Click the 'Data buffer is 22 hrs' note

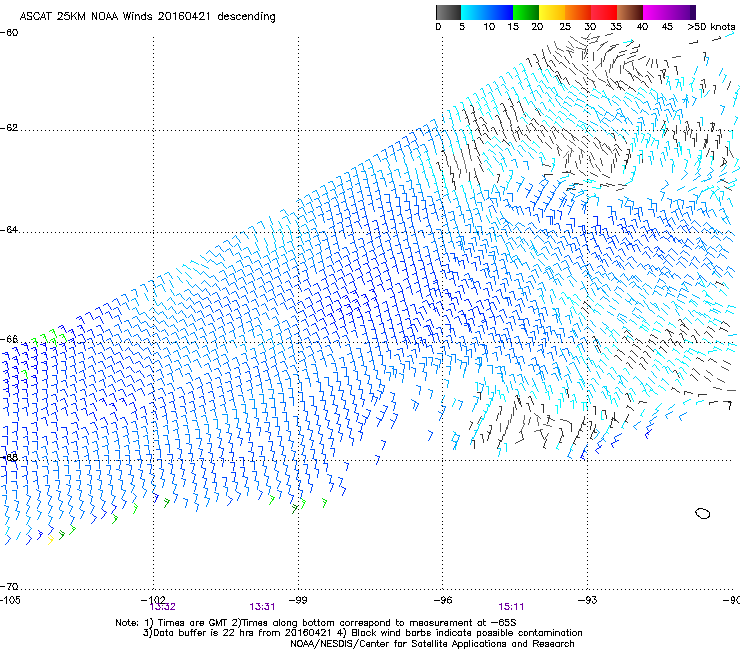(362, 633)
